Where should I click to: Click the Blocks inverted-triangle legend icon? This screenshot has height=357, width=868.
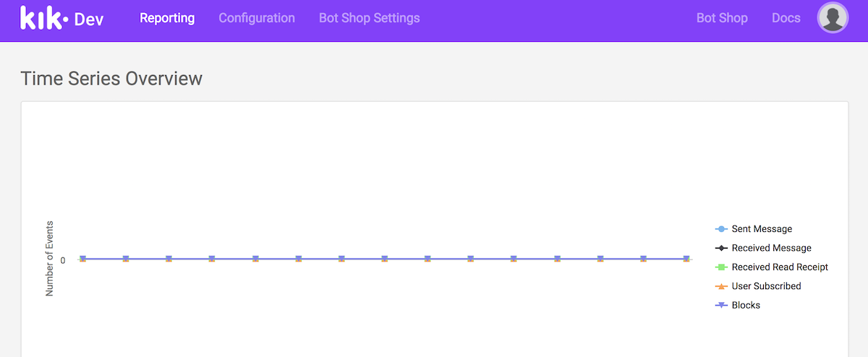pos(720,306)
